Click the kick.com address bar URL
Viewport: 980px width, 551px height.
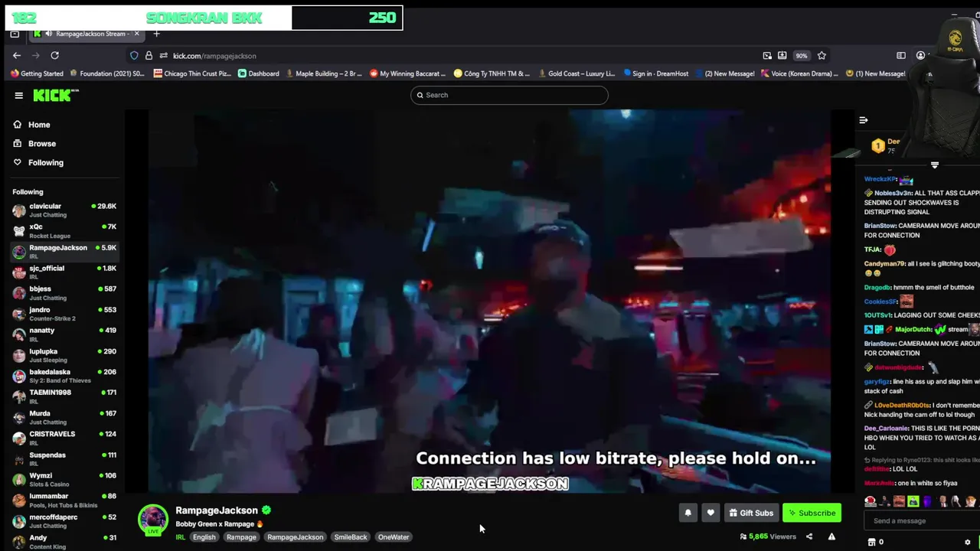(214, 56)
